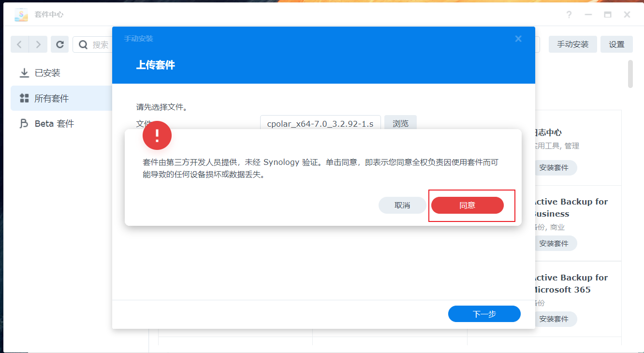644x353 pixels.
Task: Click the forward navigation arrow
Action: (38, 44)
